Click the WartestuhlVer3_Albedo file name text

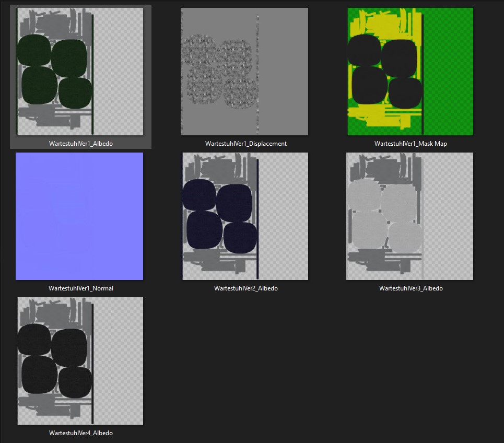click(x=411, y=288)
